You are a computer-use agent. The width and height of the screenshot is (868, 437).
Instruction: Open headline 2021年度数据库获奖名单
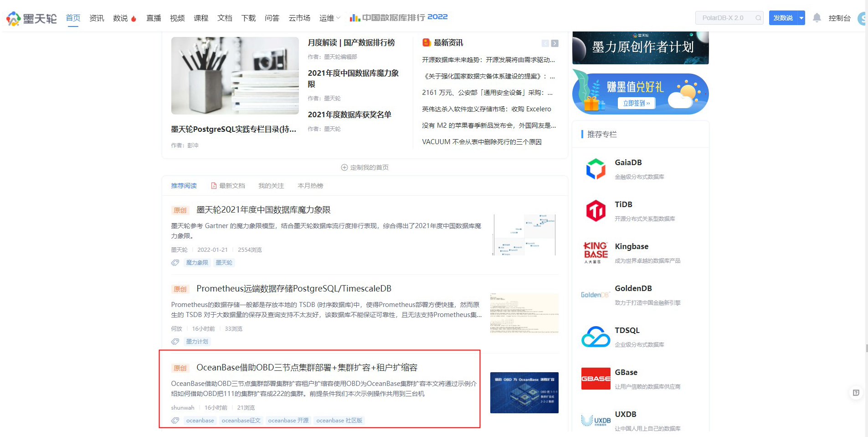click(x=349, y=114)
